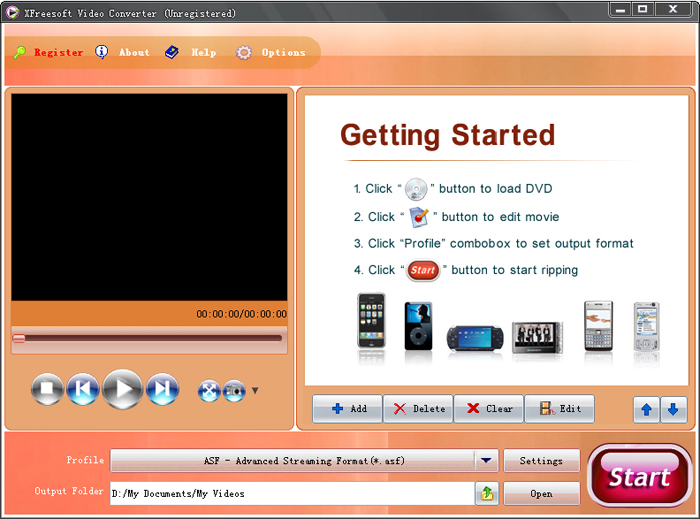Select the ASF profile combobox

pyautogui.click(x=304, y=460)
